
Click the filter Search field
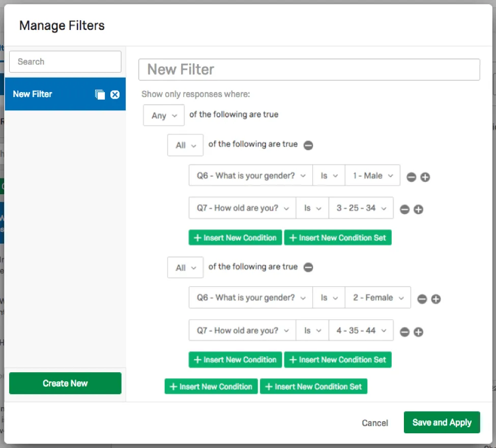pos(65,62)
